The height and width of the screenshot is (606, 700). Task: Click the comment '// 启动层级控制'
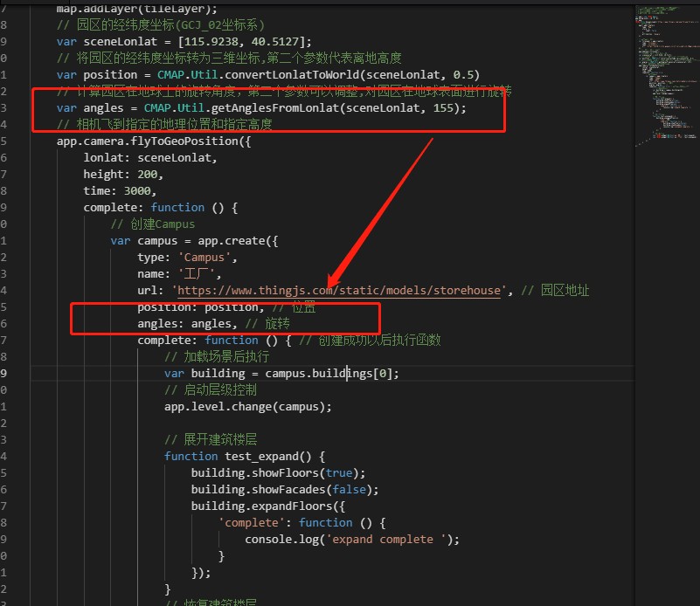pyautogui.click(x=211, y=390)
